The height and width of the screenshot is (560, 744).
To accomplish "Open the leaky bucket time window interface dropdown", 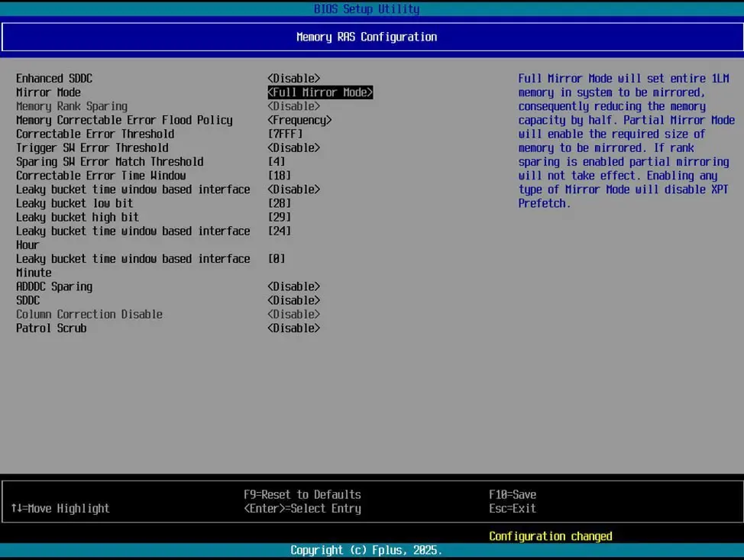I will click(x=293, y=189).
